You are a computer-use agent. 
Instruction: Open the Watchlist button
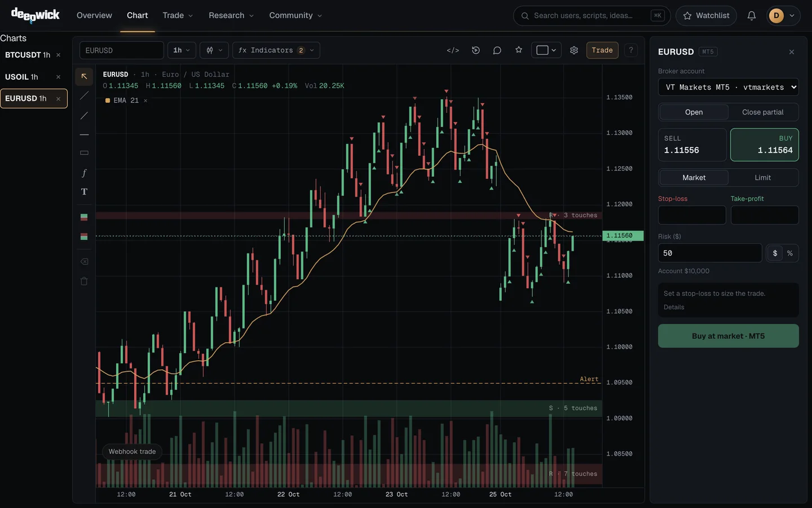(706, 16)
